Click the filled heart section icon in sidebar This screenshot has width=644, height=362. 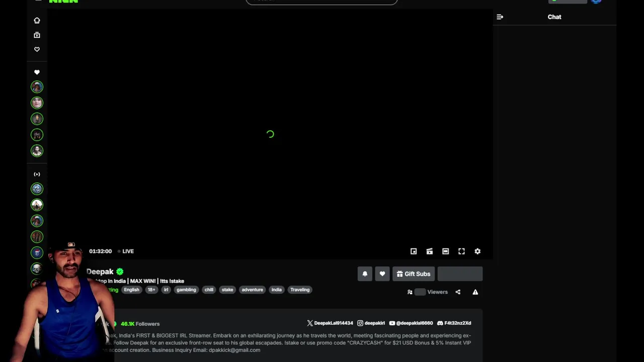pos(37,72)
